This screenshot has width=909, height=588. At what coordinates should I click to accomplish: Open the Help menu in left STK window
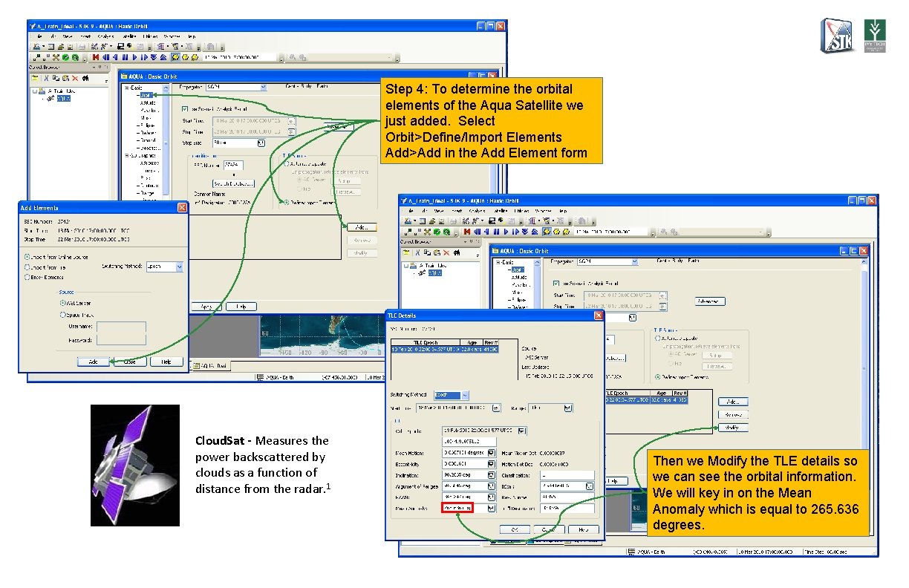[192, 36]
